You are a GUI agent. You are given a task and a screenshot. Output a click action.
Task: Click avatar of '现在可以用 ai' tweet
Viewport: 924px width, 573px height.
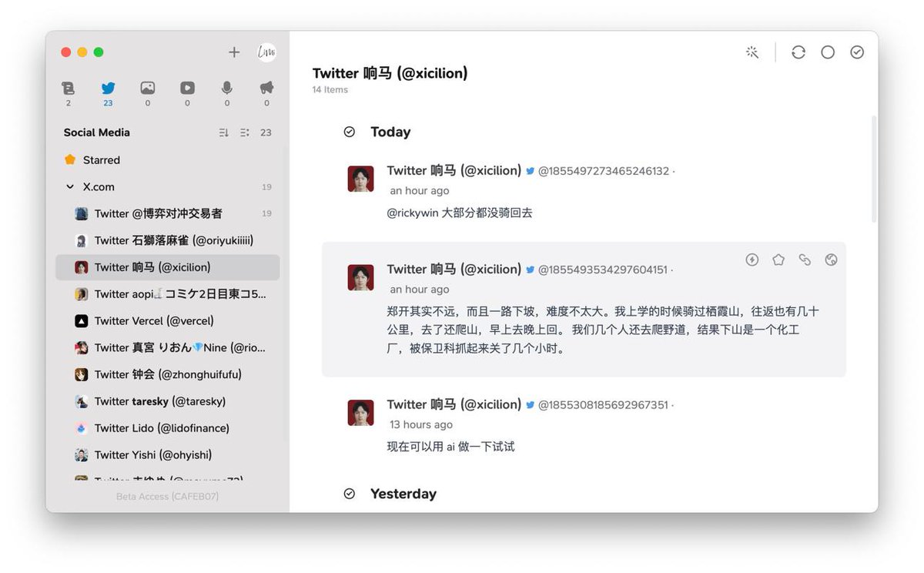click(x=361, y=413)
